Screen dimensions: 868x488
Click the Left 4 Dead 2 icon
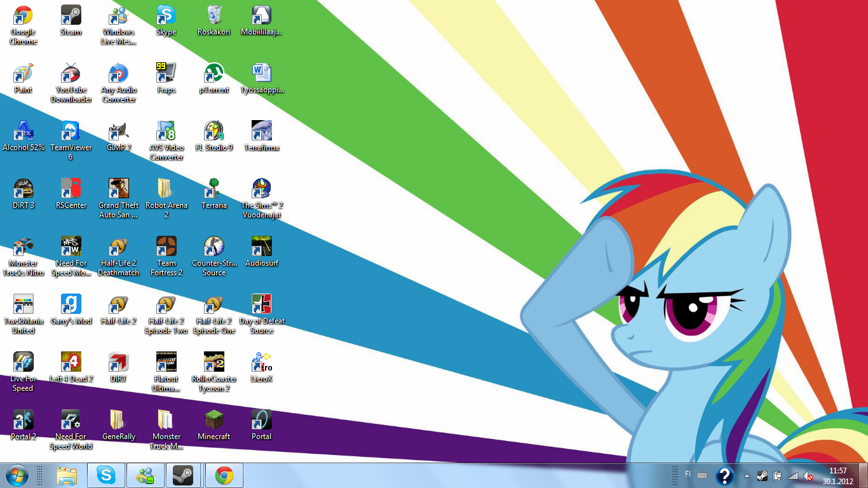(71, 368)
